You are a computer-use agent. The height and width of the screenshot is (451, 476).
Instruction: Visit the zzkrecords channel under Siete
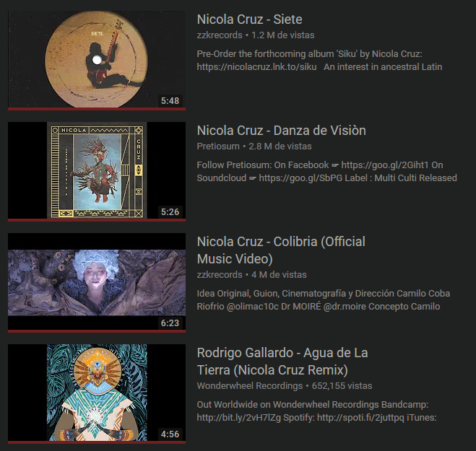(x=220, y=35)
